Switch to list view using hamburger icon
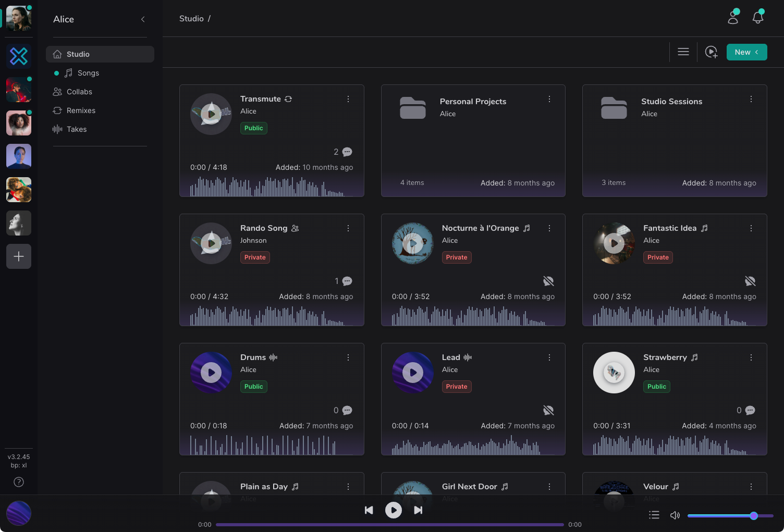The image size is (784, 532). click(x=683, y=52)
